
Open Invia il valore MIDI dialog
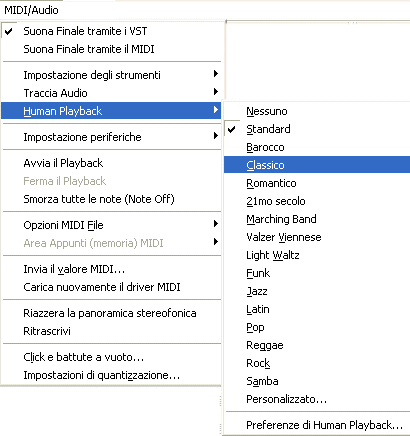click(111, 269)
